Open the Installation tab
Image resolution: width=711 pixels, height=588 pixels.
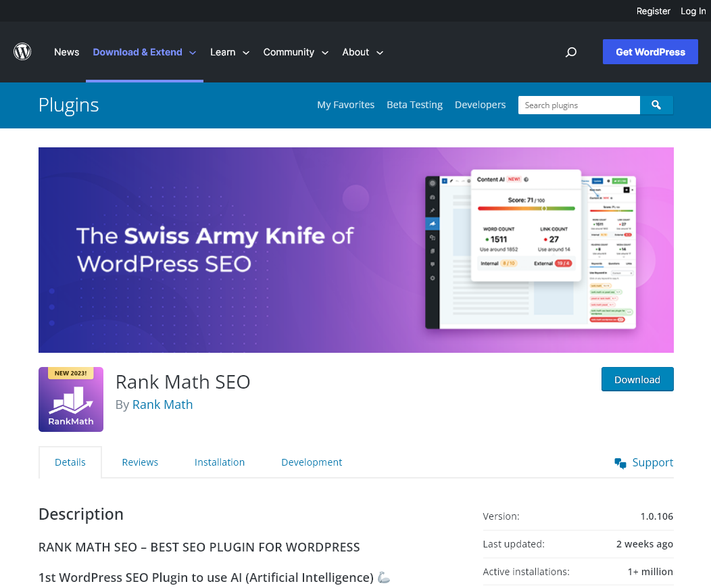coord(220,462)
